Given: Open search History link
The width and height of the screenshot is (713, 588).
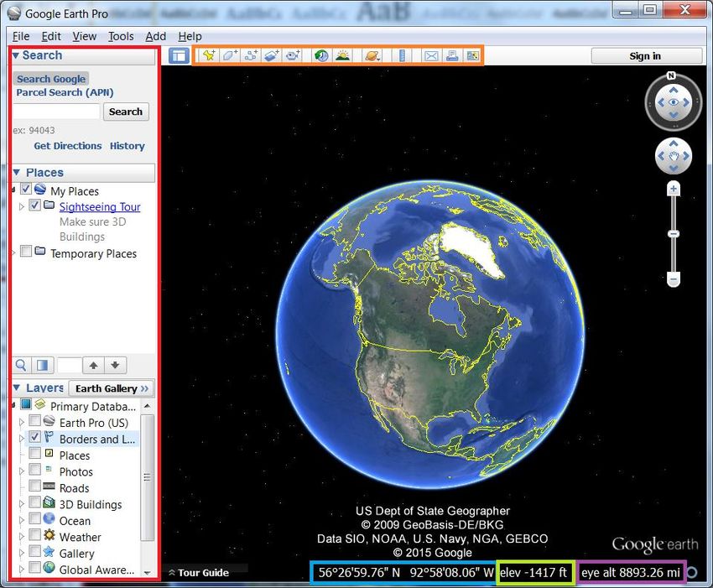Looking at the screenshot, I should [x=128, y=146].
